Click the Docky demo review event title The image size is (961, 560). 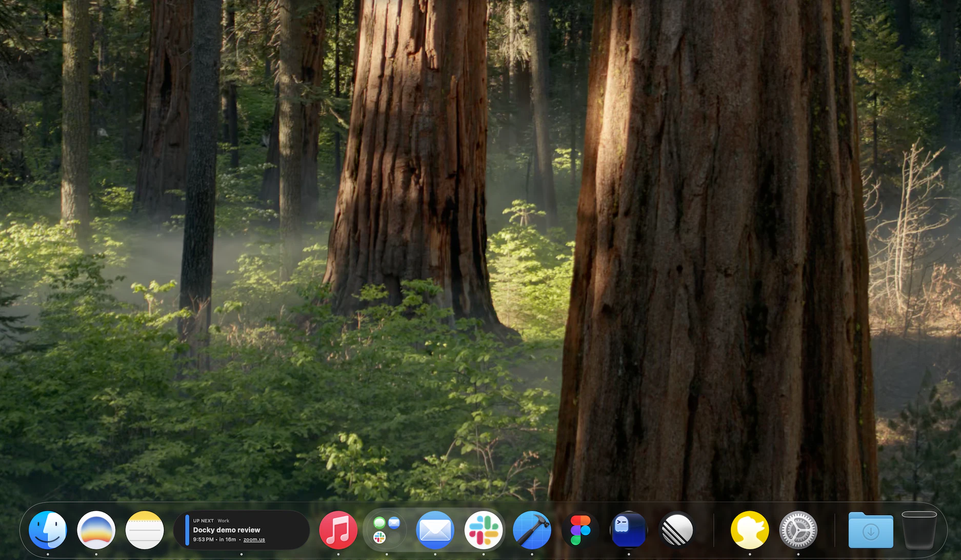click(226, 530)
